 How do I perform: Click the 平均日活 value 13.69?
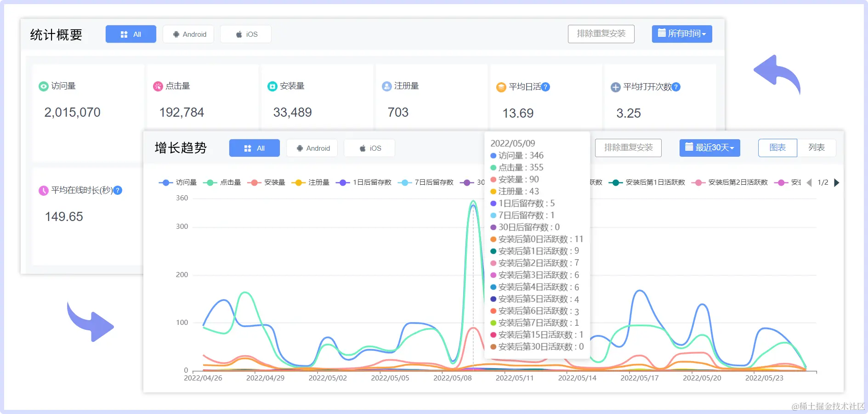[518, 113]
